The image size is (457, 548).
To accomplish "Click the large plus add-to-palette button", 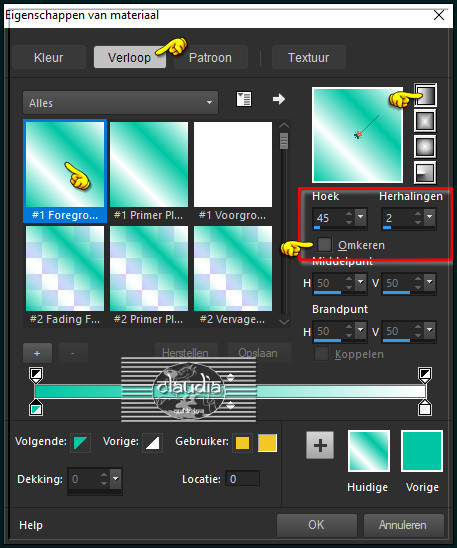I will point(320,445).
